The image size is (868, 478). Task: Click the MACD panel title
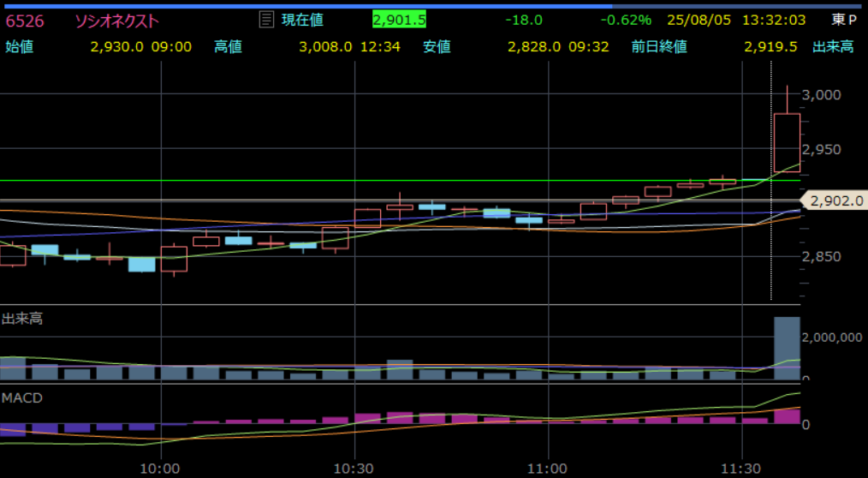tap(22, 397)
